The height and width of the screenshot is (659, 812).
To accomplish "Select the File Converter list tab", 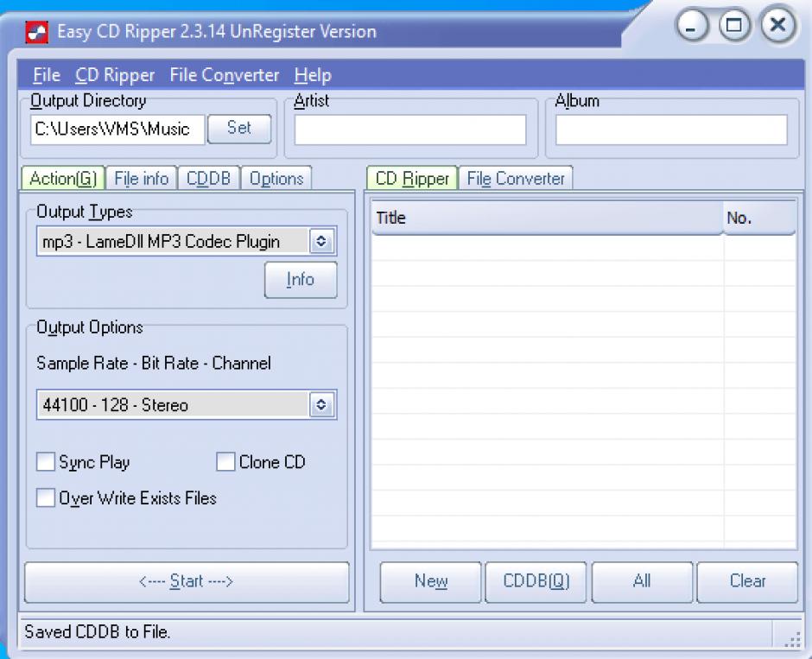I will (x=516, y=179).
